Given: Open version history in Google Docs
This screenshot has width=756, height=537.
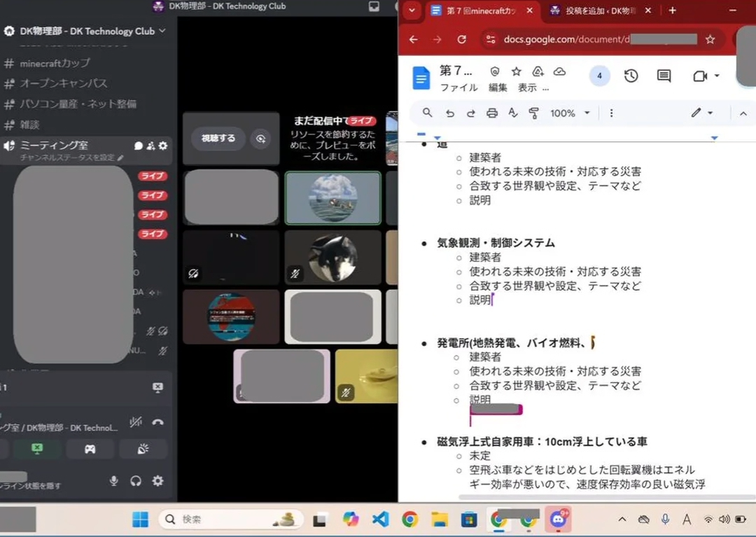Looking at the screenshot, I should point(631,76).
